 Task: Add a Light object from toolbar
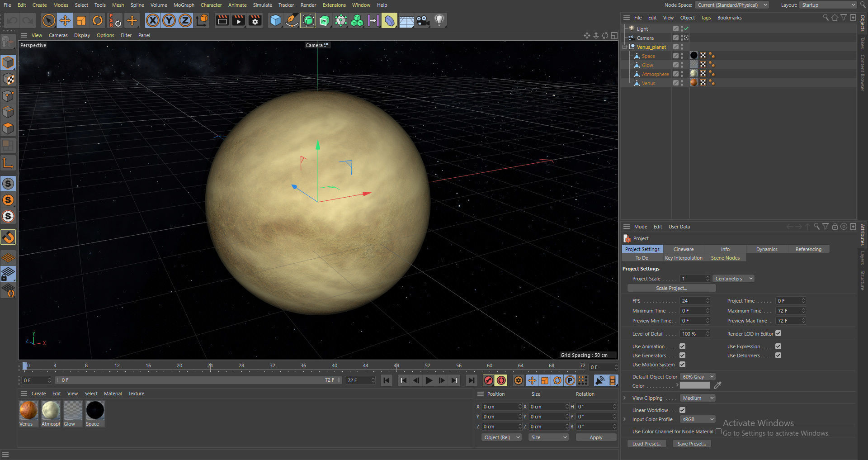click(x=439, y=20)
